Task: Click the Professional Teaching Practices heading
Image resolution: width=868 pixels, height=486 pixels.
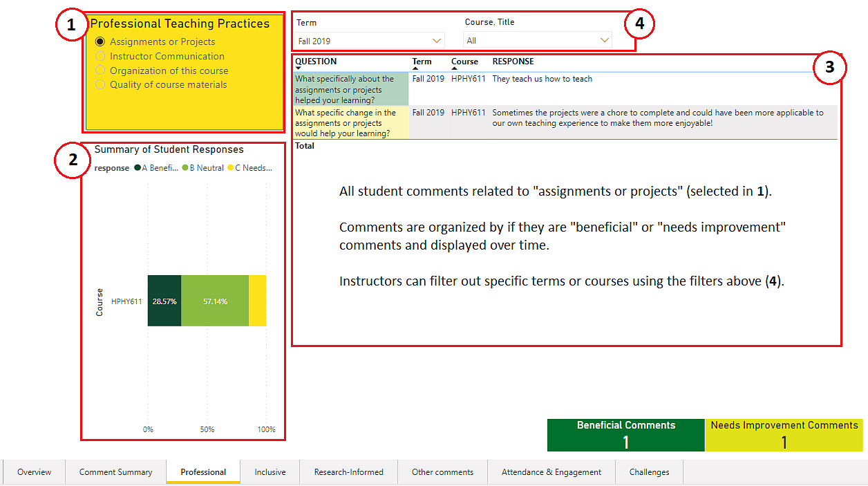Action: 180,24
